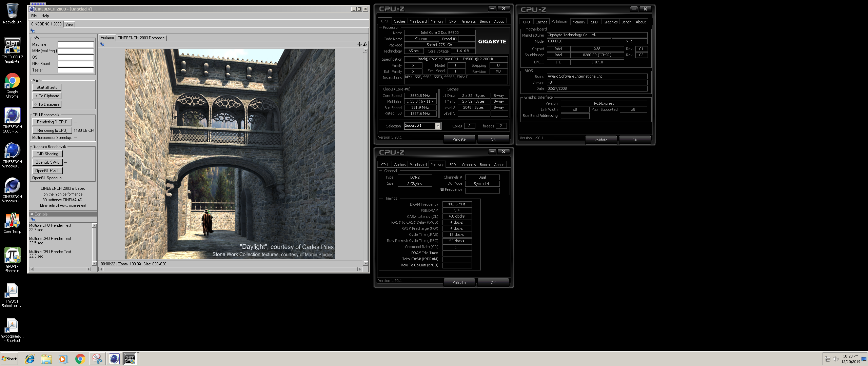The height and width of the screenshot is (366, 868).
Task: Open SPD tab in CPU-Z Memory window
Action: coord(452,165)
